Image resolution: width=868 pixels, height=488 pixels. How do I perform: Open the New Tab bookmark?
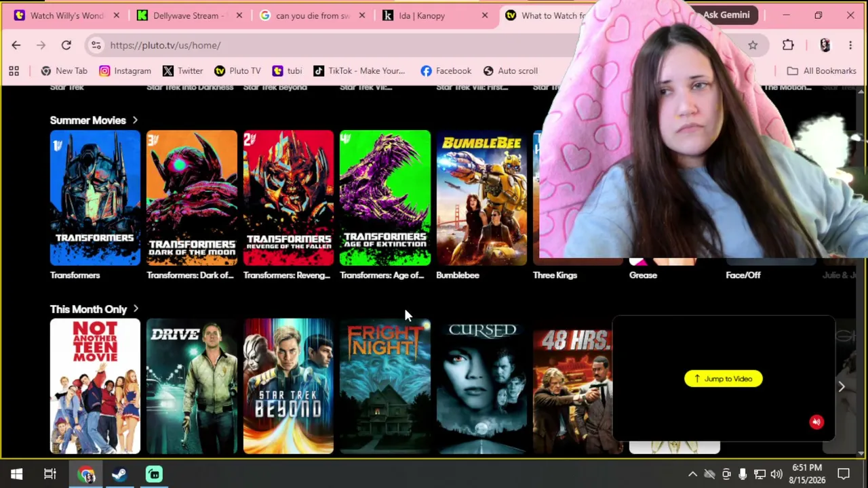(x=64, y=70)
